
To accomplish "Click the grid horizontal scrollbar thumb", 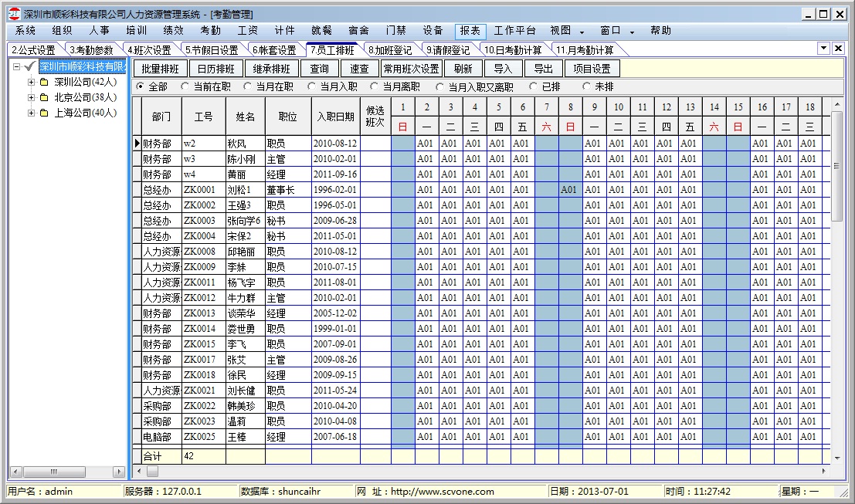I will click(x=153, y=471).
